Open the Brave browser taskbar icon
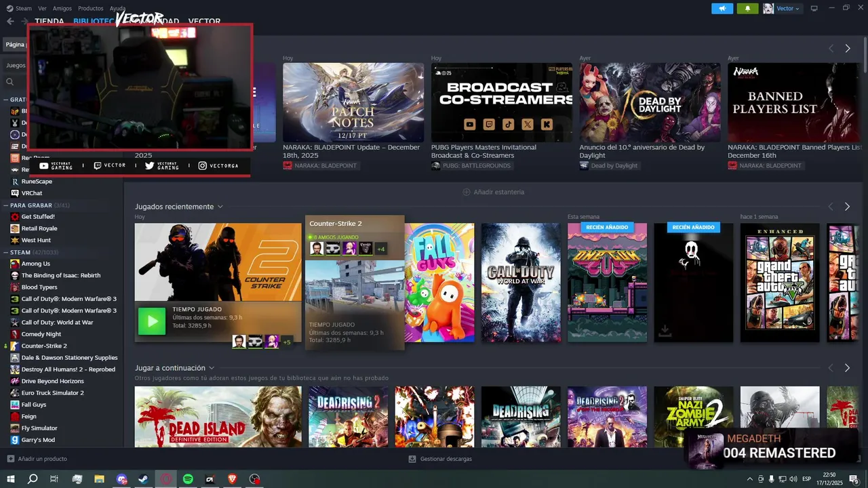Viewport: 868px width, 488px height. point(233,479)
